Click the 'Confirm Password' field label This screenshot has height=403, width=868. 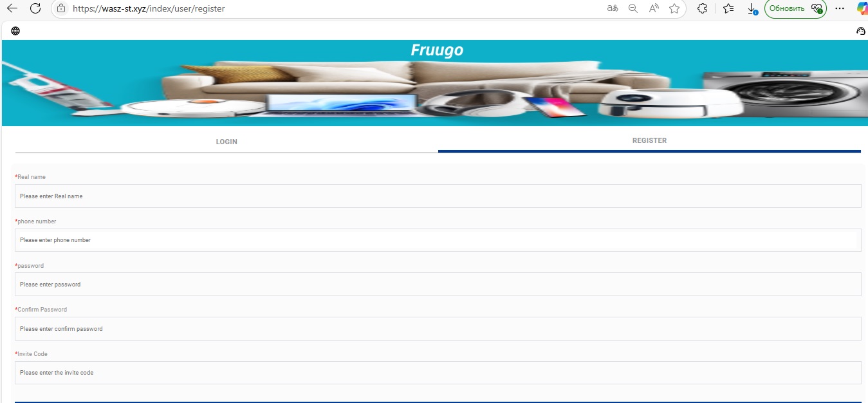tap(41, 310)
